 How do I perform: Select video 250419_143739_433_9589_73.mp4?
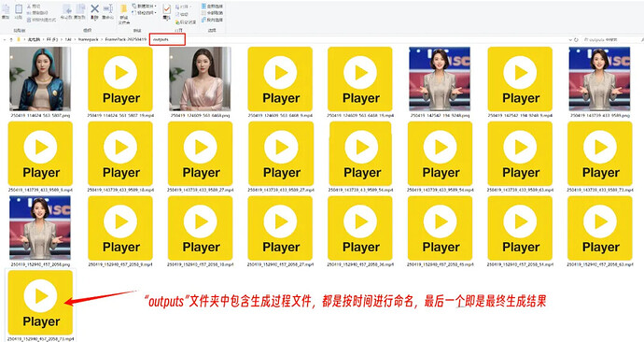599,157
